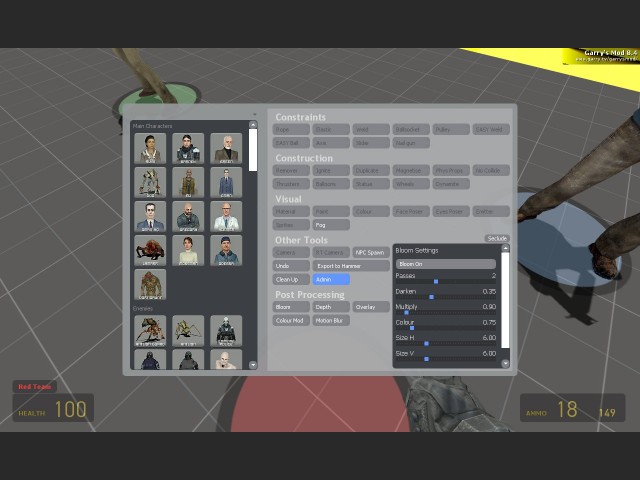Screen dimensions: 640x480
Task: Spawn the Antlion enemy thumbnail
Action: click(x=188, y=331)
